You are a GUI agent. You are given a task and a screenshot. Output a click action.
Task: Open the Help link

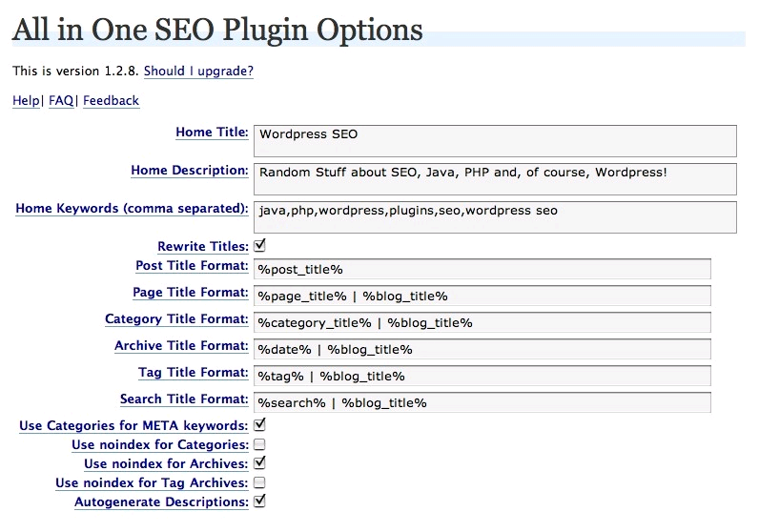click(x=26, y=100)
